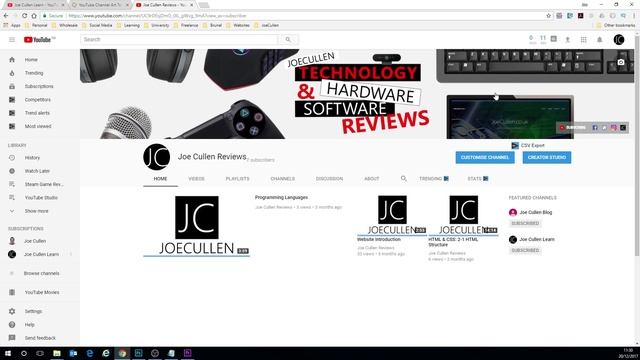Click the channel search magnifier icon
This screenshot has width=640, height=360.
click(x=404, y=178)
